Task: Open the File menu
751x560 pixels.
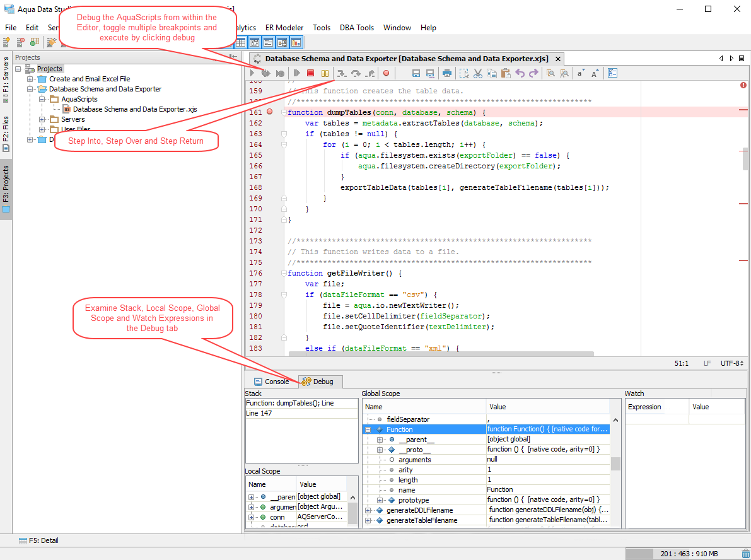Action: pos(11,28)
